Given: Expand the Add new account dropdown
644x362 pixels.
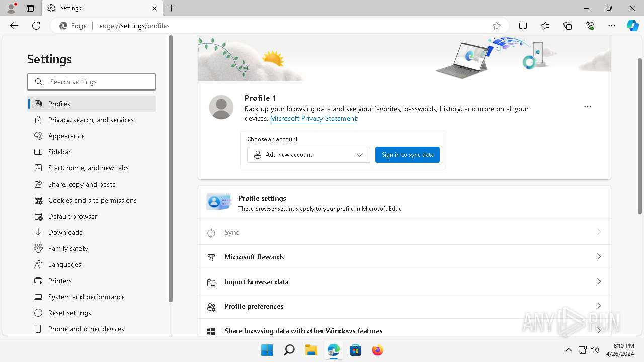Looking at the screenshot, I should [308, 155].
